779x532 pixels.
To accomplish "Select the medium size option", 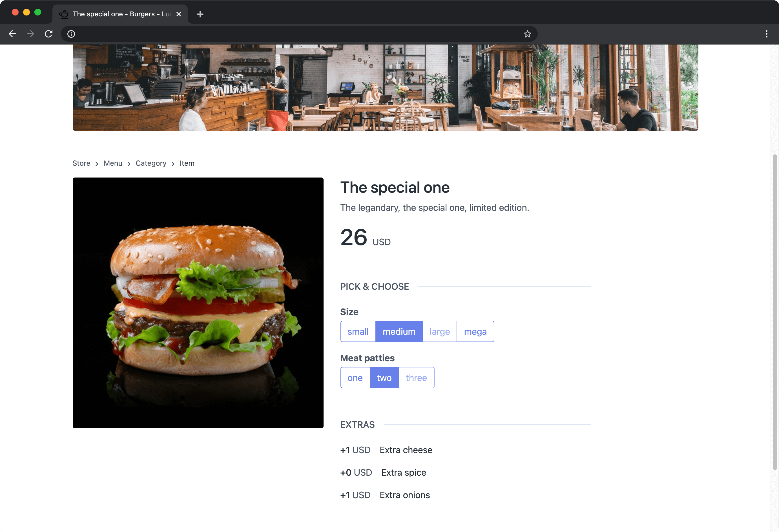I will [x=399, y=331].
